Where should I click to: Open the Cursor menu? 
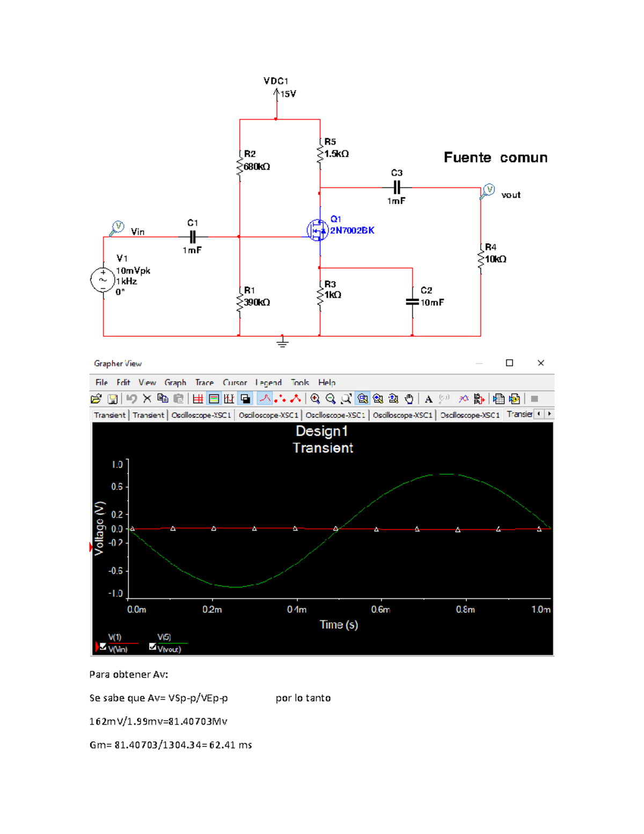(x=235, y=382)
